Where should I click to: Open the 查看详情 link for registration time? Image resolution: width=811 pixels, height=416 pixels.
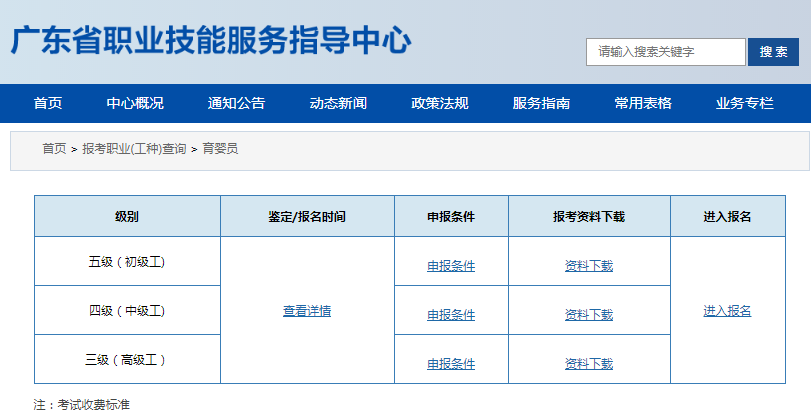point(307,311)
